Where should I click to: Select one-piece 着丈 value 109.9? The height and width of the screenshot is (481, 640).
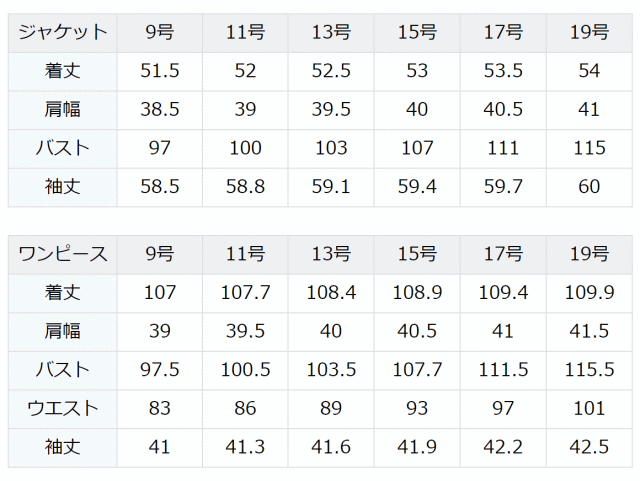(589, 293)
